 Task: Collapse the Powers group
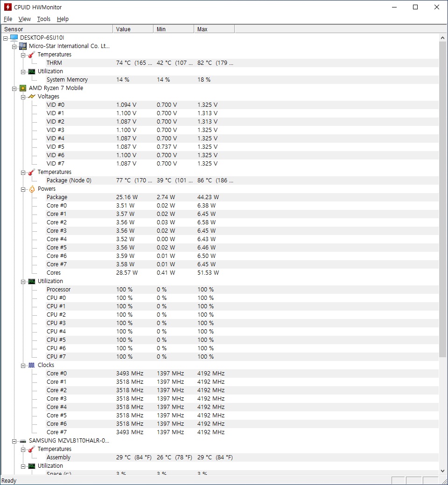(x=23, y=189)
